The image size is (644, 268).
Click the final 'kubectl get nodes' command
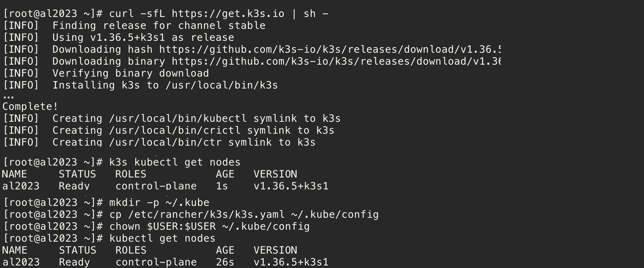click(x=162, y=239)
